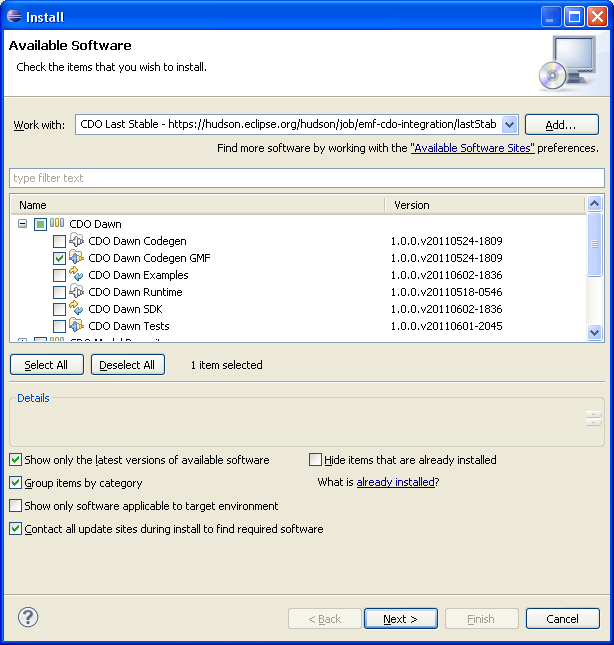Screen dimensions: 614x645
Task: Open the help question mark icon
Action: pyautogui.click(x=28, y=617)
